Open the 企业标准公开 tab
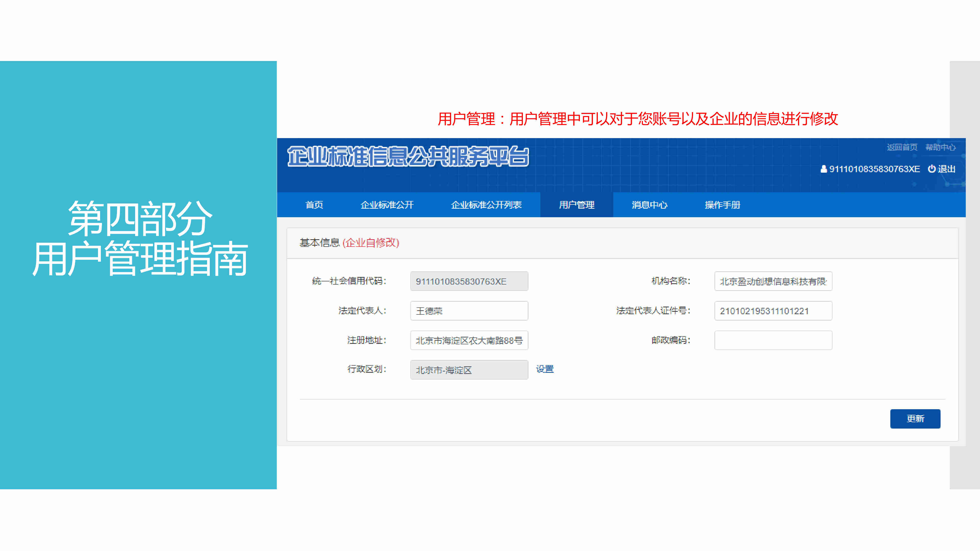This screenshot has width=980, height=551. [387, 205]
